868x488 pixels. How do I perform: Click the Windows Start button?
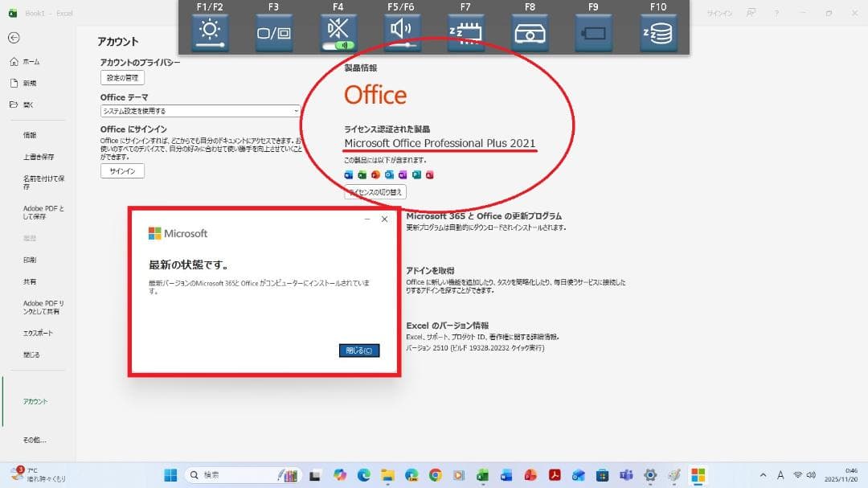(x=170, y=474)
